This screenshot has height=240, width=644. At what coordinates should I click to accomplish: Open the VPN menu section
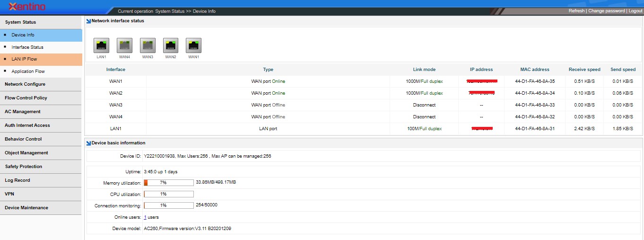(x=9, y=194)
